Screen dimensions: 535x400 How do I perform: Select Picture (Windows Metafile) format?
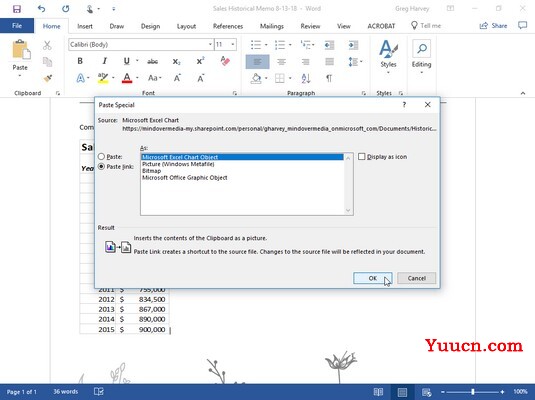coord(178,164)
